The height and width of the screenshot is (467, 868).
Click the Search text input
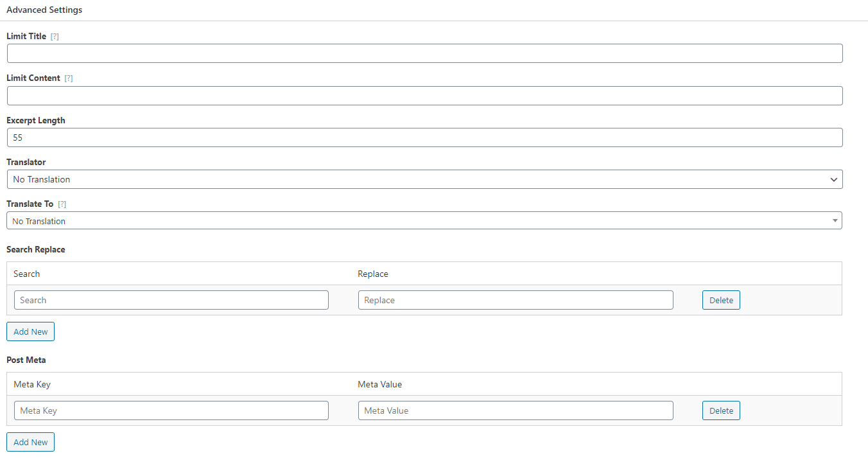(171, 300)
